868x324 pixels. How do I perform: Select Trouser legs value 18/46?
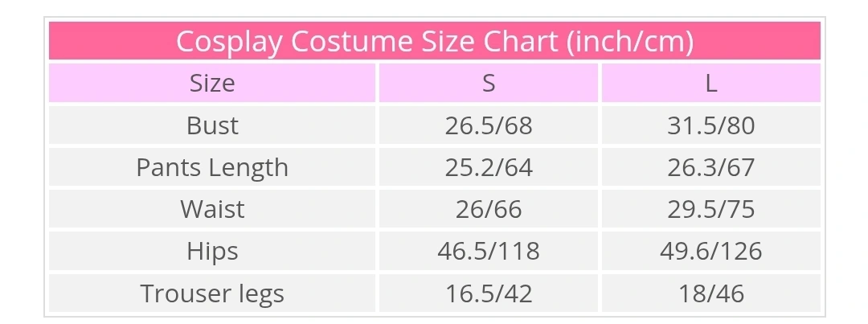[710, 293]
